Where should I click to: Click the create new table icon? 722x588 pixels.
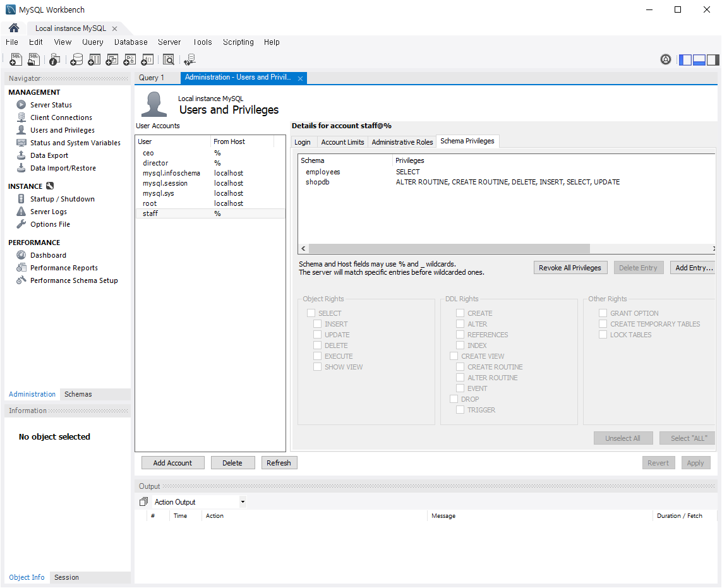(94, 59)
